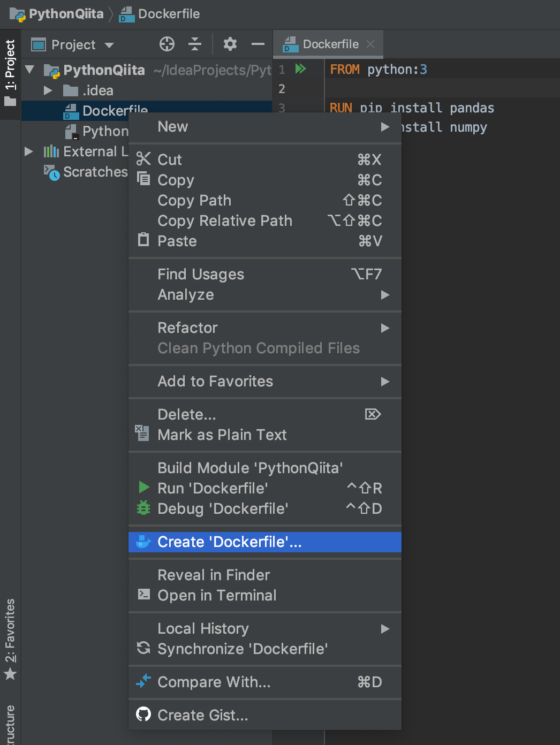Collapse the PythonQiita project tree node
Screen dimensions: 560x745
pyautogui.click(x=30, y=70)
